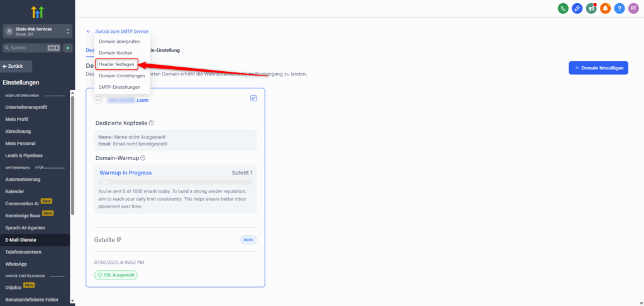
Task: Click the Domain hinzufügen button
Action: [x=599, y=68]
